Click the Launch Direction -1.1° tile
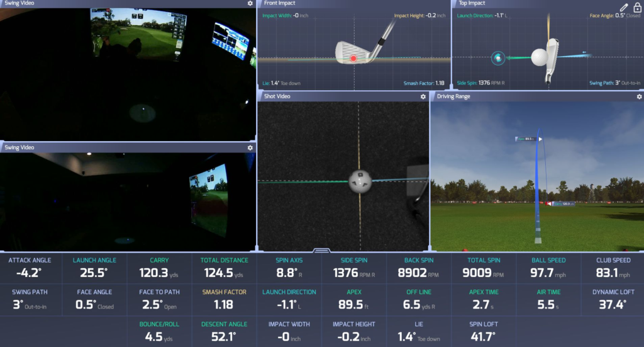 (x=289, y=300)
